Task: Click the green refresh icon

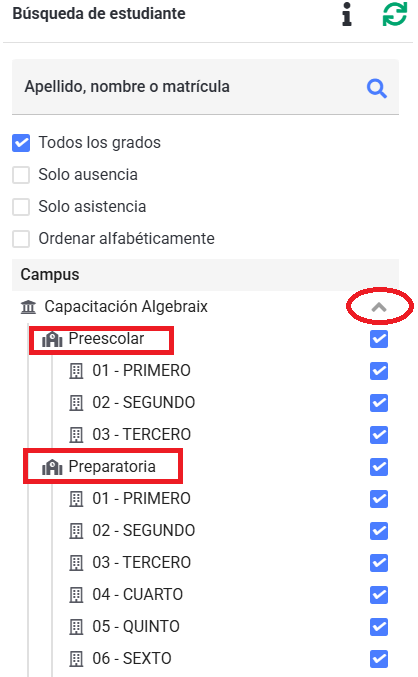Action: tap(395, 14)
